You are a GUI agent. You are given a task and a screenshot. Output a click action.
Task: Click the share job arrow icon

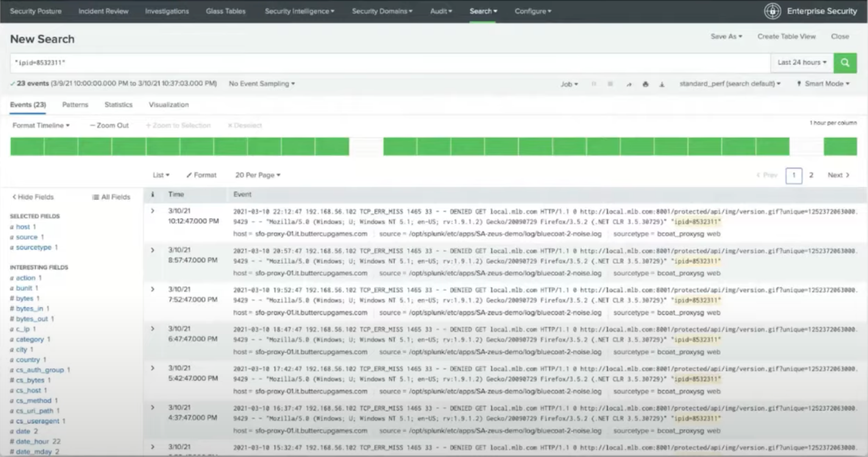coord(629,84)
